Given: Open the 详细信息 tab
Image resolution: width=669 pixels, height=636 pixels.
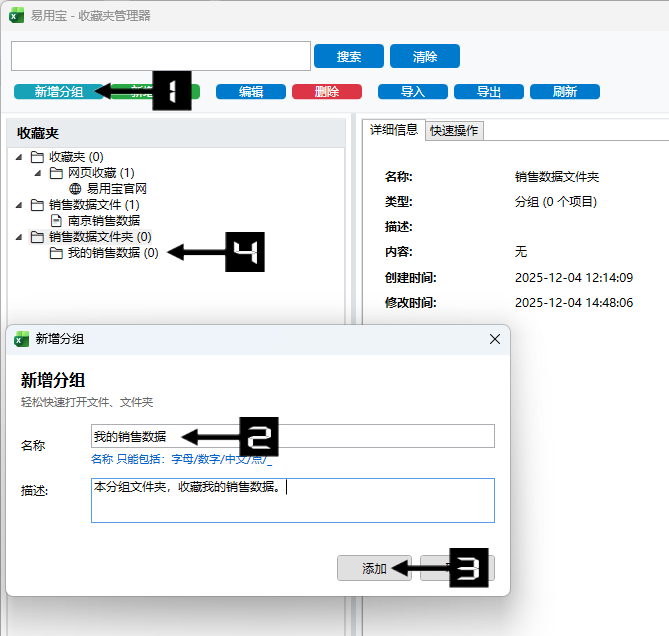Looking at the screenshot, I should [x=394, y=130].
